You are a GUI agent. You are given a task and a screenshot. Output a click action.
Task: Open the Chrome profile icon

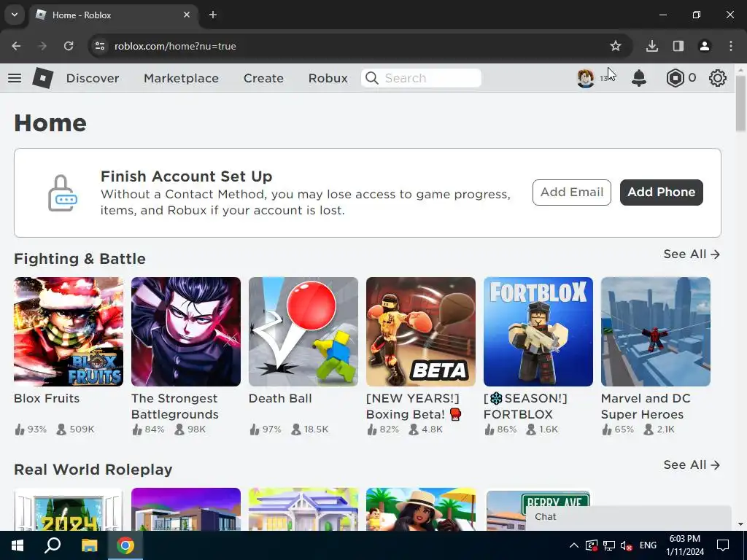click(705, 46)
